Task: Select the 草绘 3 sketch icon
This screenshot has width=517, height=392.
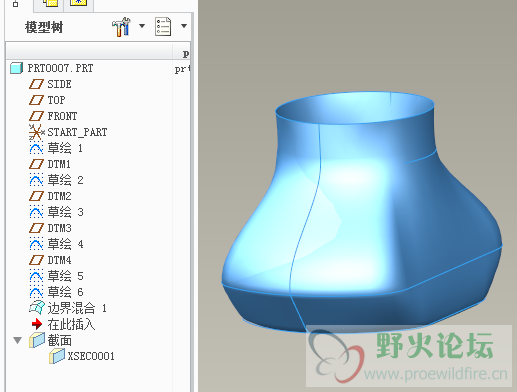Action: (36, 212)
